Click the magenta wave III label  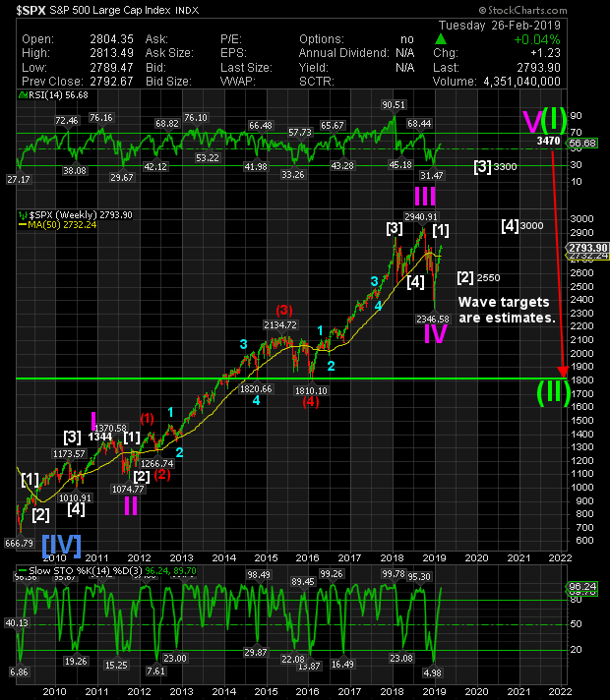coord(425,196)
